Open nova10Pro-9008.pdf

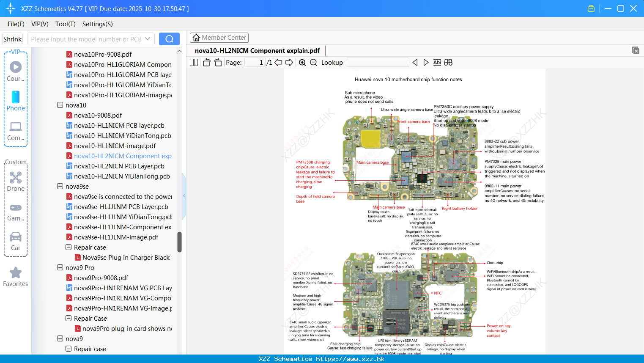pos(103,54)
